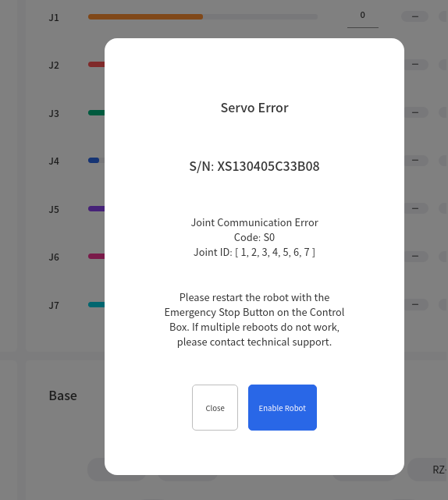Decrease J7 with its minus button
448x500 pixels.
click(x=416, y=304)
